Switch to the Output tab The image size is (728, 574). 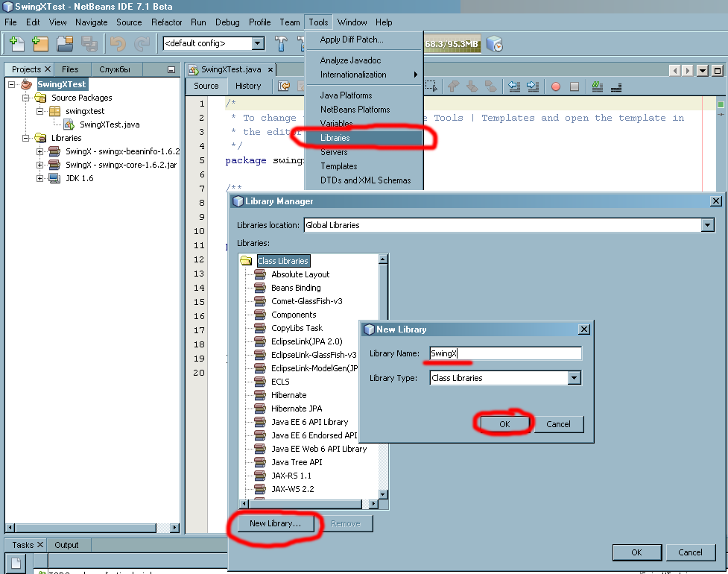click(x=66, y=545)
